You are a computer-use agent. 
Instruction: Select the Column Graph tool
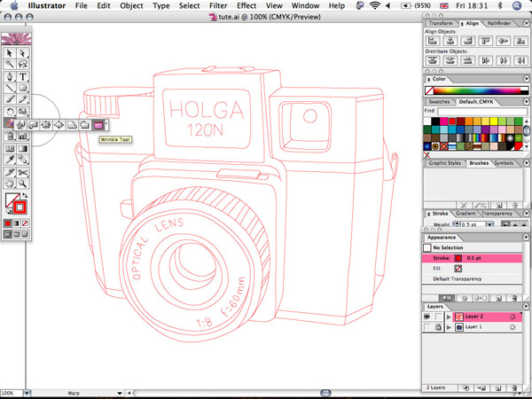23,136
